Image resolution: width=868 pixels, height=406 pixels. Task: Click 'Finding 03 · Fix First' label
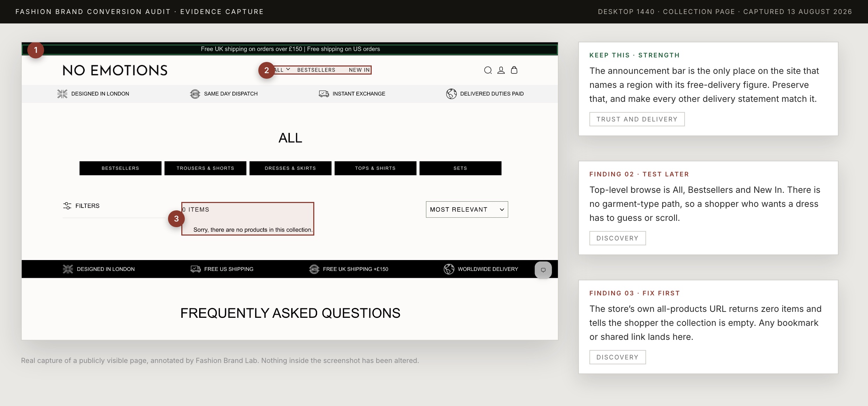[635, 293]
